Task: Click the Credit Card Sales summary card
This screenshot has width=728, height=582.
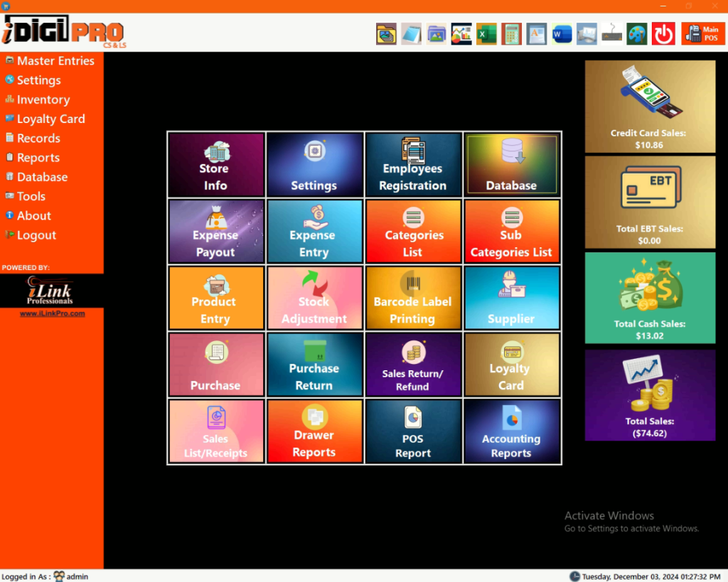Action: (x=650, y=107)
